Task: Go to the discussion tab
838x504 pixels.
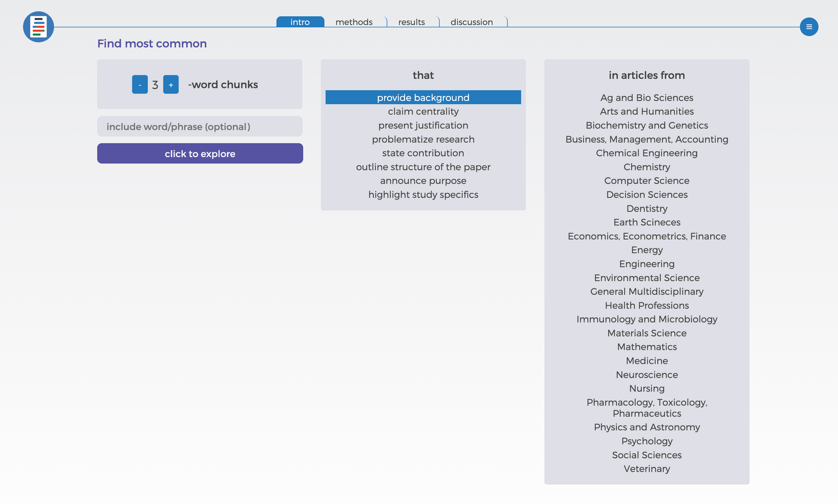Action: tap(471, 22)
